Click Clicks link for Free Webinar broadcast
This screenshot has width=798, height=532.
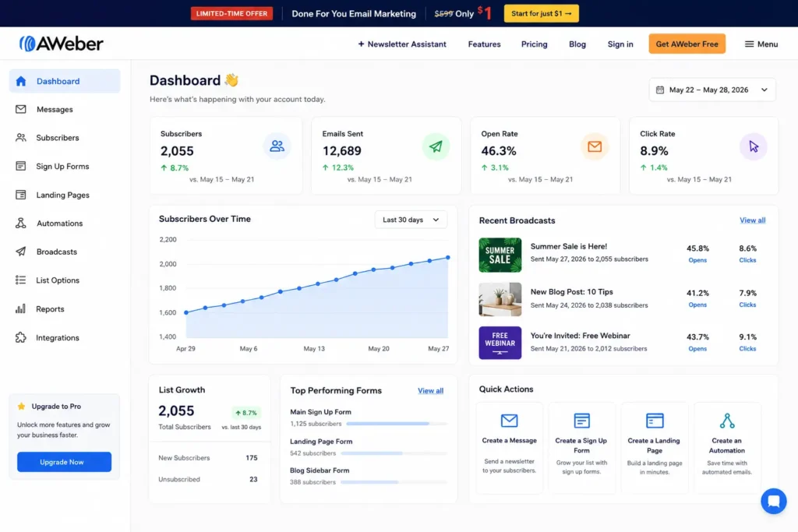tap(747, 348)
